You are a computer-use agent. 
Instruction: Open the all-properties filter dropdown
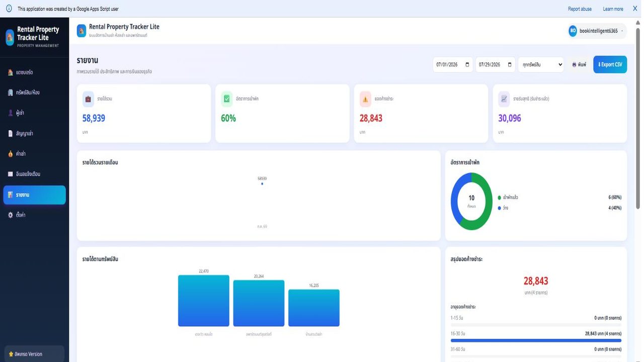[x=541, y=64]
